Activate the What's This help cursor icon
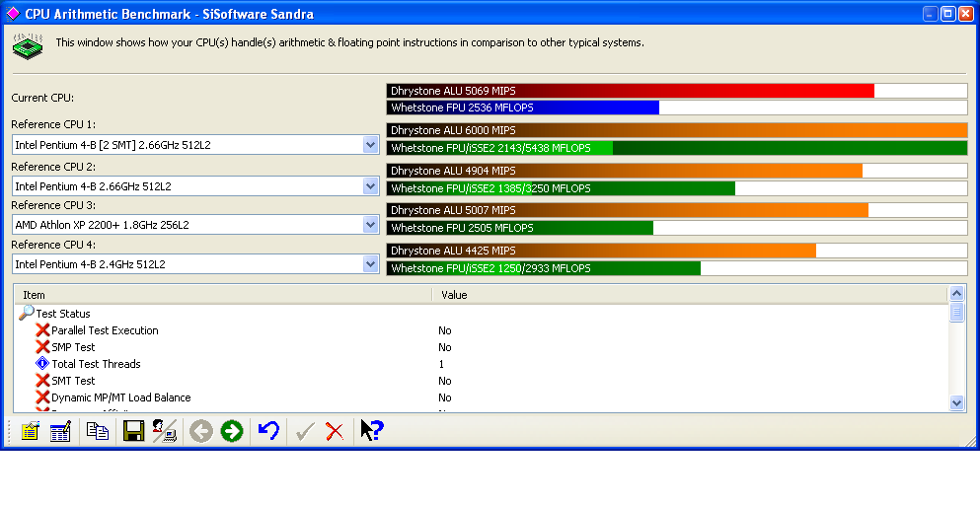Viewport: 980px width, 505px height. coord(372,430)
